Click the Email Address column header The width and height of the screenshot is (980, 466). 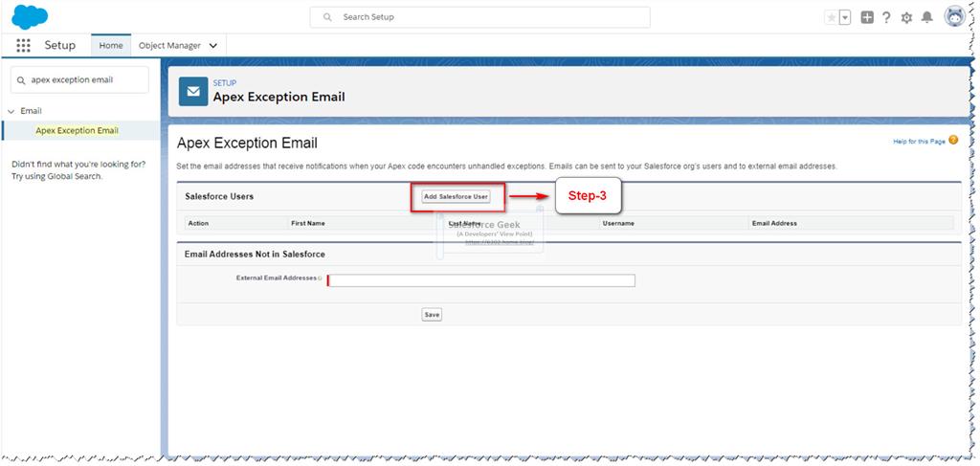pyautogui.click(x=774, y=223)
